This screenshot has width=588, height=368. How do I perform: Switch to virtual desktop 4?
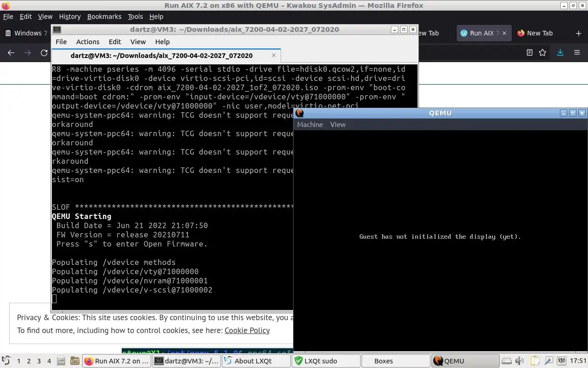click(x=49, y=361)
